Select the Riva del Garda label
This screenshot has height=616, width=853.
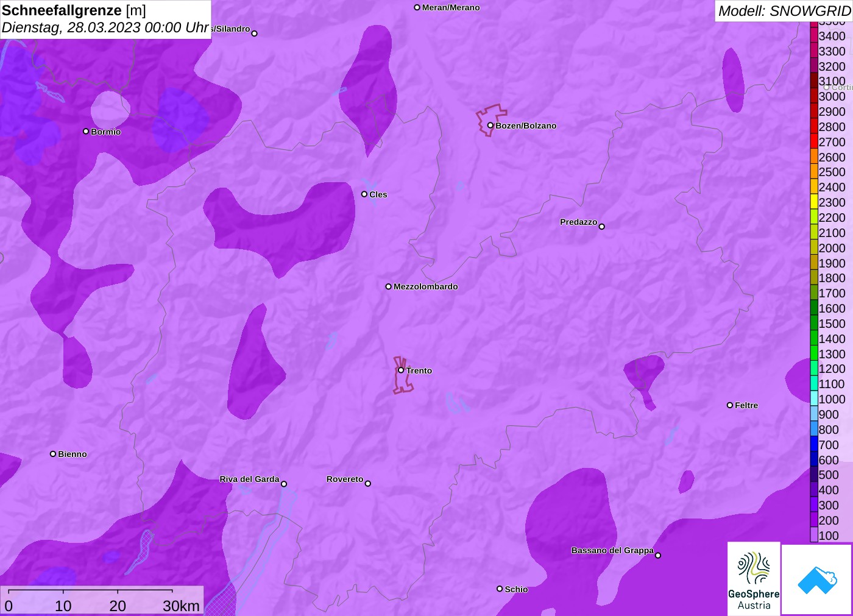tap(249, 479)
